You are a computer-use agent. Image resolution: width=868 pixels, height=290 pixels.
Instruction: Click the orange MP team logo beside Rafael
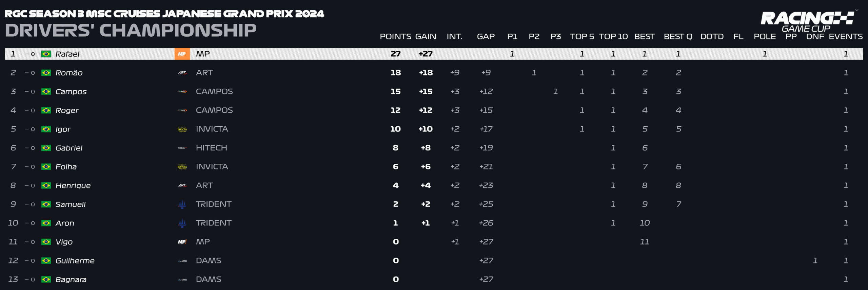[x=182, y=54]
